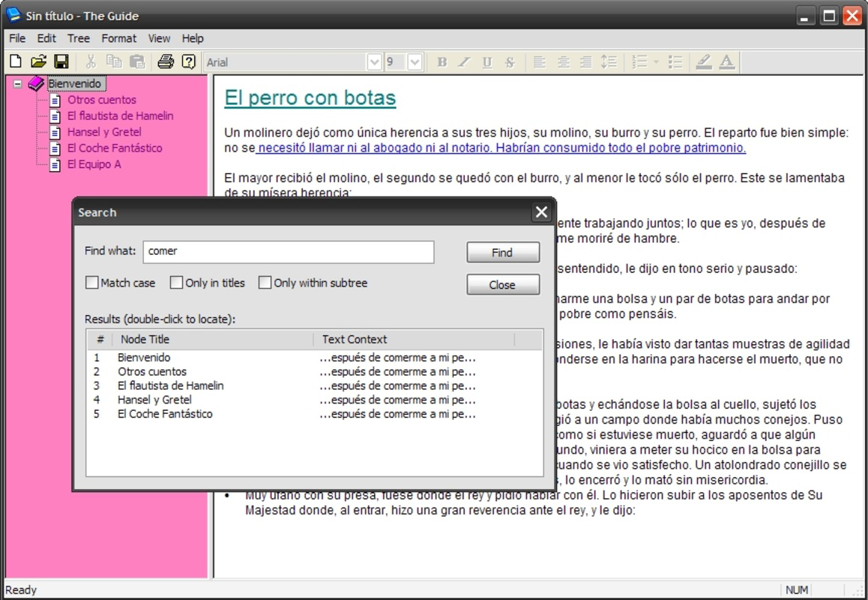Tick the Only within subtree checkbox
The image size is (868, 600).
point(265,283)
